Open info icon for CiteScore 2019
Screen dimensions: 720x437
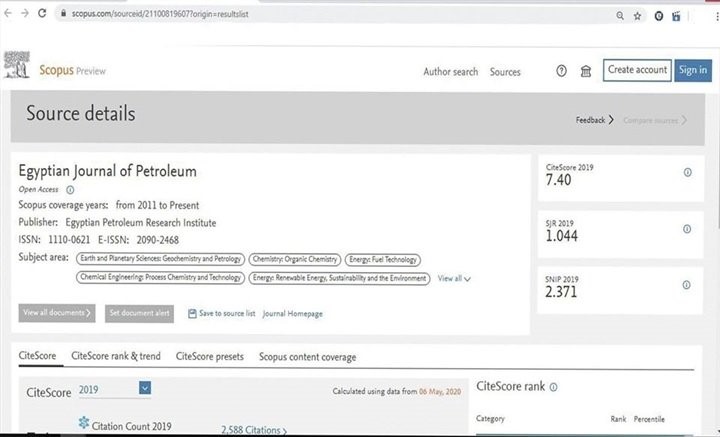pyautogui.click(x=687, y=172)
